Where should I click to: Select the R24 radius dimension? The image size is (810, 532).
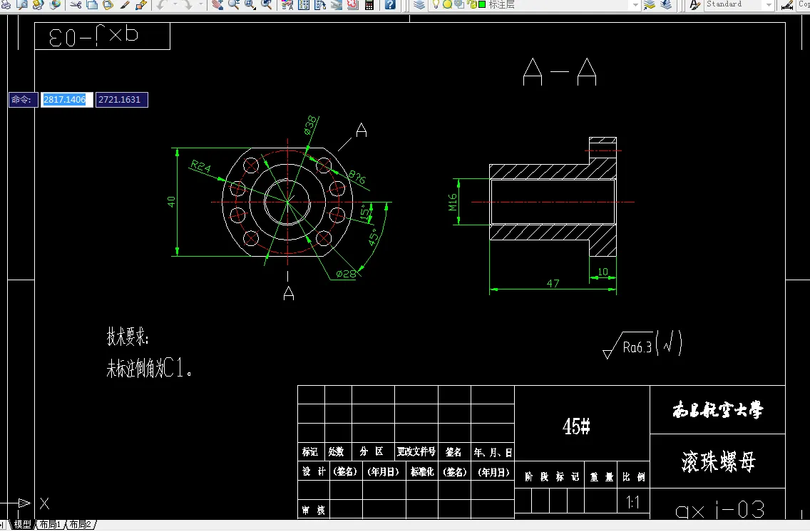(200, 167)
